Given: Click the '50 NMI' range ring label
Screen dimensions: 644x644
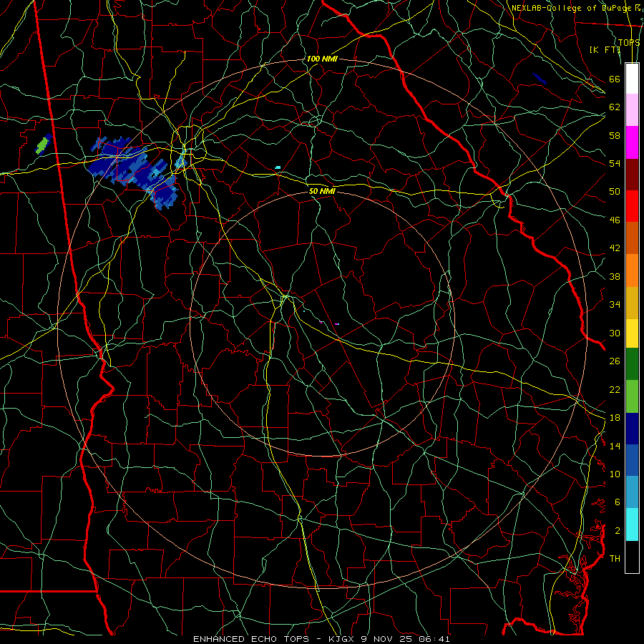Looking at the screenshot, I should [x=323, y=191].
